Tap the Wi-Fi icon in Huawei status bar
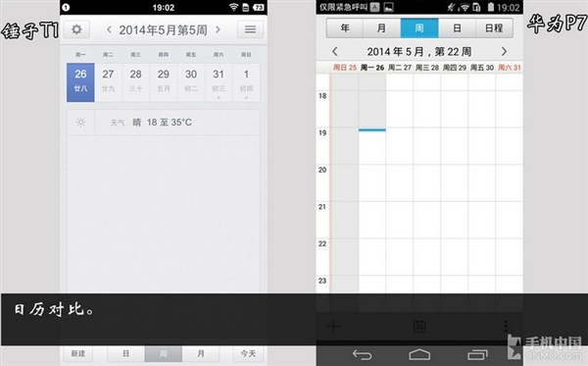Image resolution: width=588 pixels, height=366 pixels. [x=465, y=7]
